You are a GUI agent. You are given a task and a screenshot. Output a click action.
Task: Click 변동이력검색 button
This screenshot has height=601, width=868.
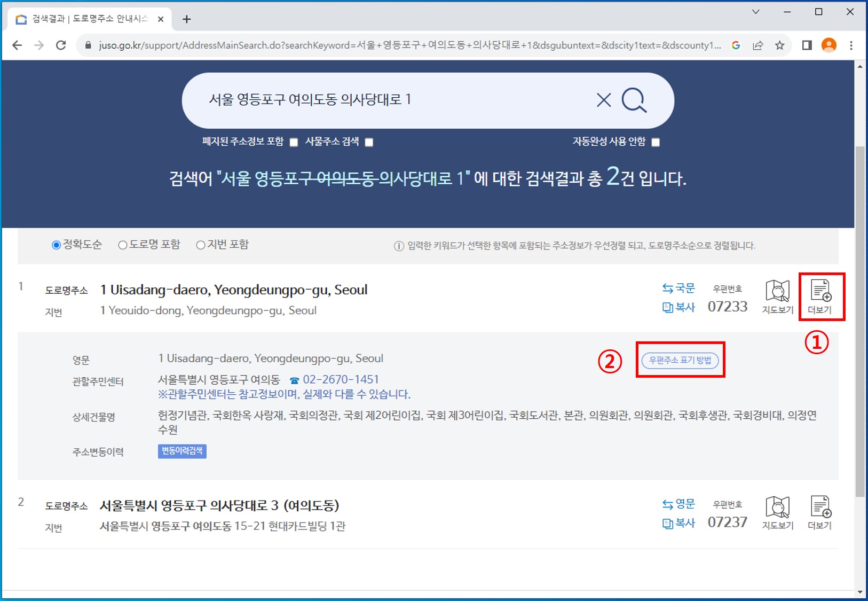point(182,451)
